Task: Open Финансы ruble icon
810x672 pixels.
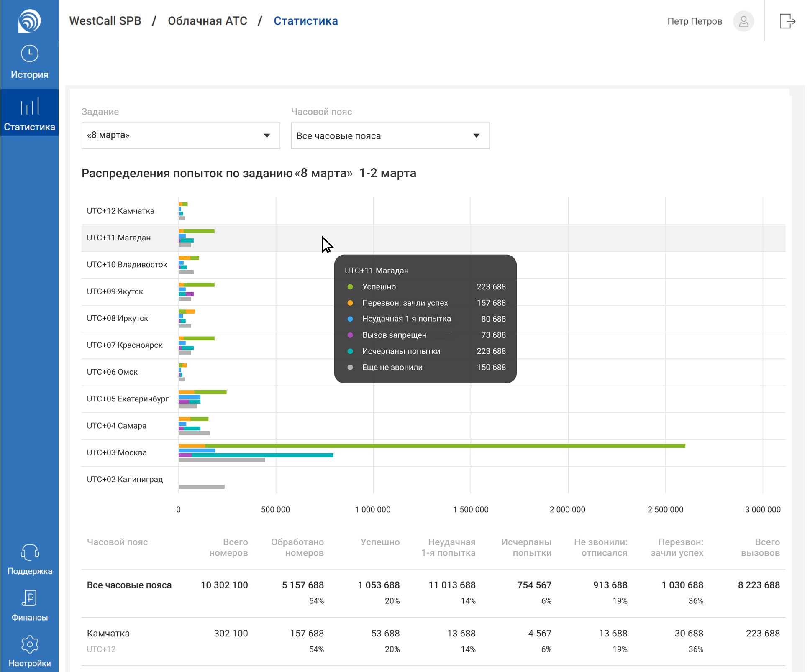Action: (x=29, y=598)
